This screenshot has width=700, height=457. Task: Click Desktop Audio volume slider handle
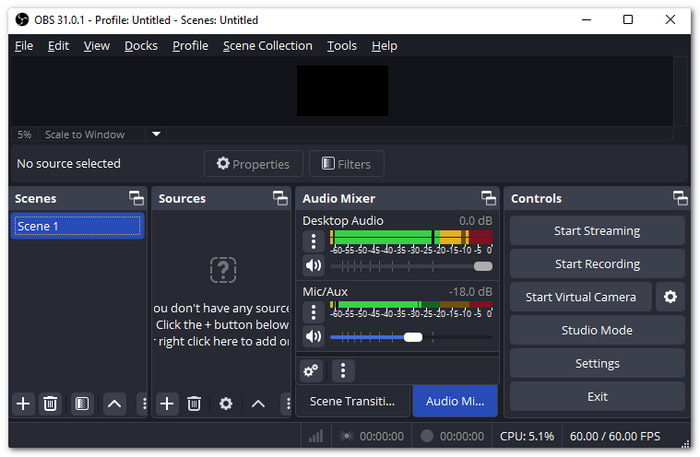[x=483, y=266]
